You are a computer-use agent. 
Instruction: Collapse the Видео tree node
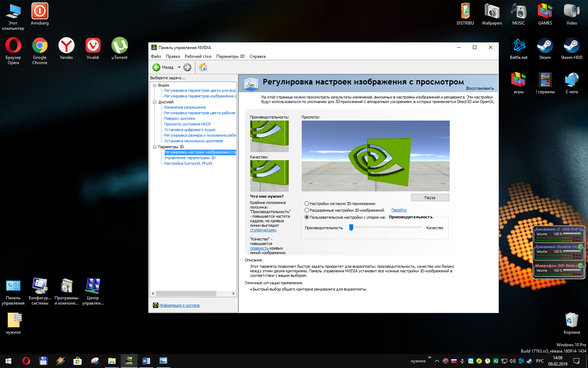click(x=154, y=85)
